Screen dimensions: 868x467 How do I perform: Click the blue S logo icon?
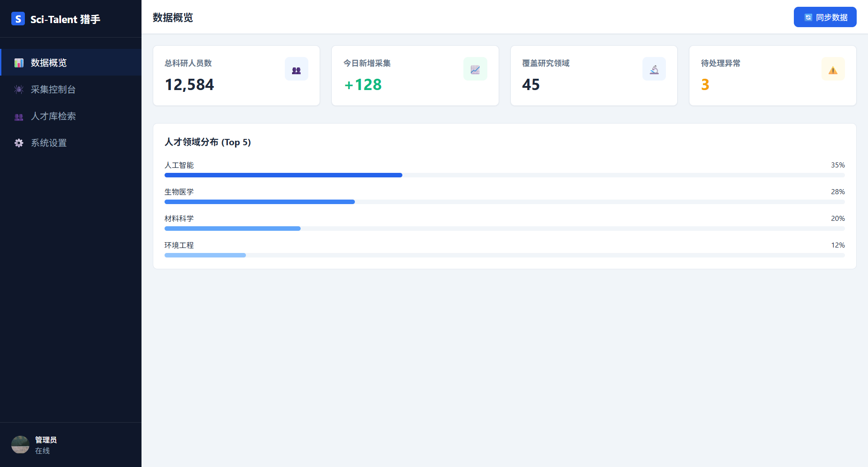(18, 19)
